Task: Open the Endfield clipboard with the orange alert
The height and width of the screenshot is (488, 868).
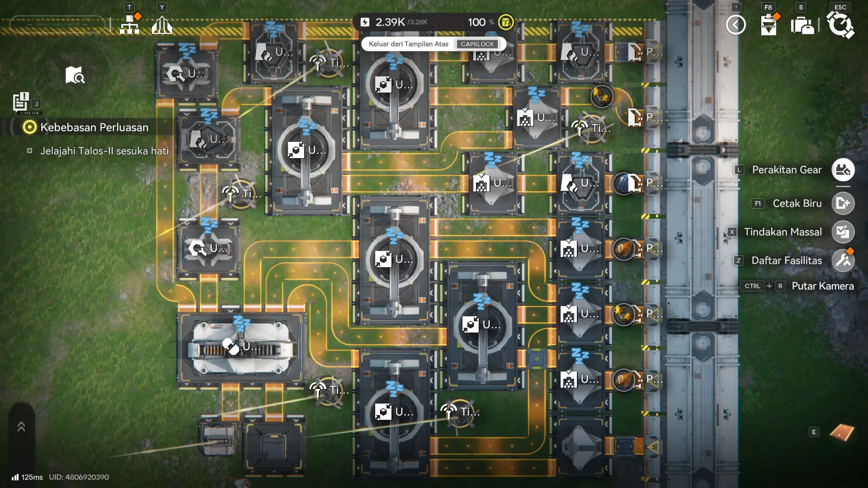Action: click(x=768, y=25)
